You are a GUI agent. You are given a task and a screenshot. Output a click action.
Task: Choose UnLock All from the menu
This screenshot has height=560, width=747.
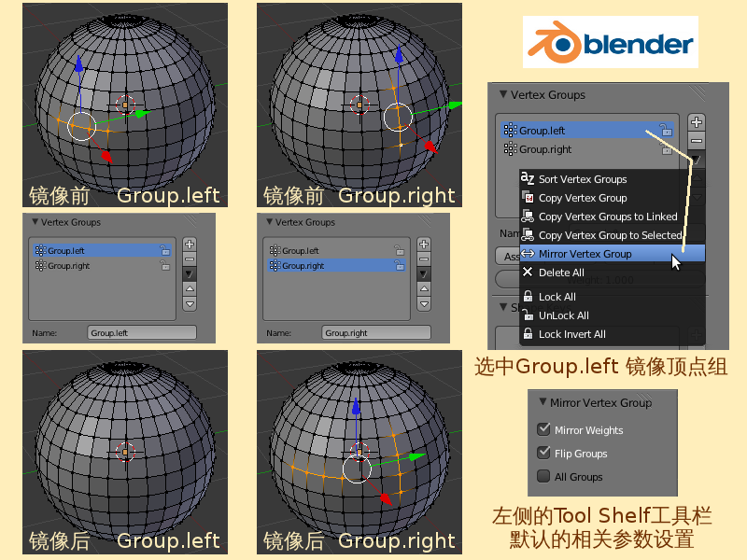pyautogui.click(x=612, y=315)
